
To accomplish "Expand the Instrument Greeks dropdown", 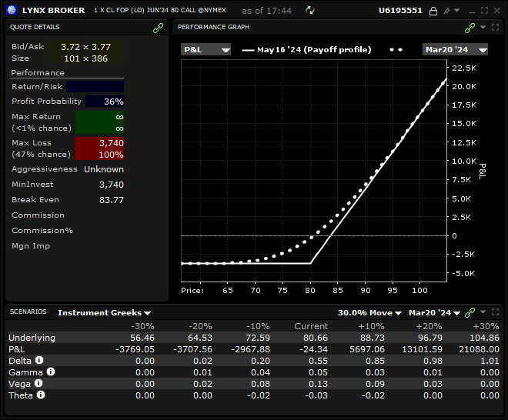I will 105,313.
